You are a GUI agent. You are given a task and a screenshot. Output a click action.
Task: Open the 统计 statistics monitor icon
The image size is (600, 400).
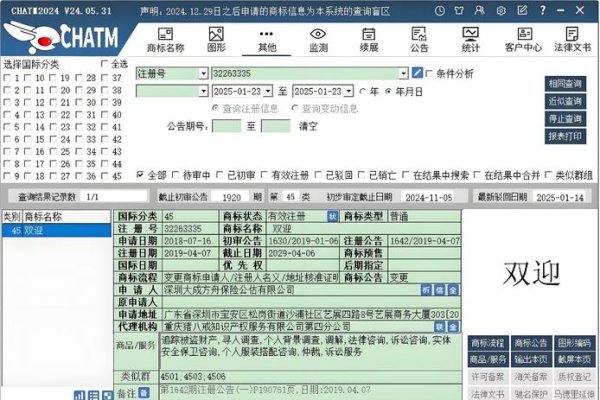coord(470,40)
